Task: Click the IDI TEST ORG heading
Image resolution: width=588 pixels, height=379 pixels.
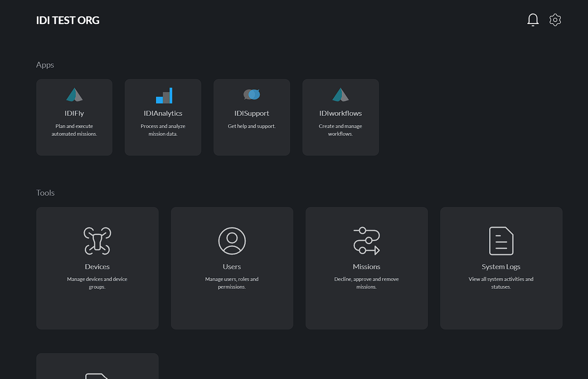Action: point(68,20)
